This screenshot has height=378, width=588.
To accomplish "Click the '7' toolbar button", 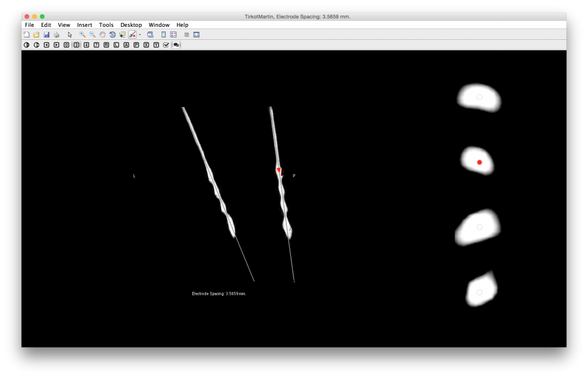I will [96, 45].
